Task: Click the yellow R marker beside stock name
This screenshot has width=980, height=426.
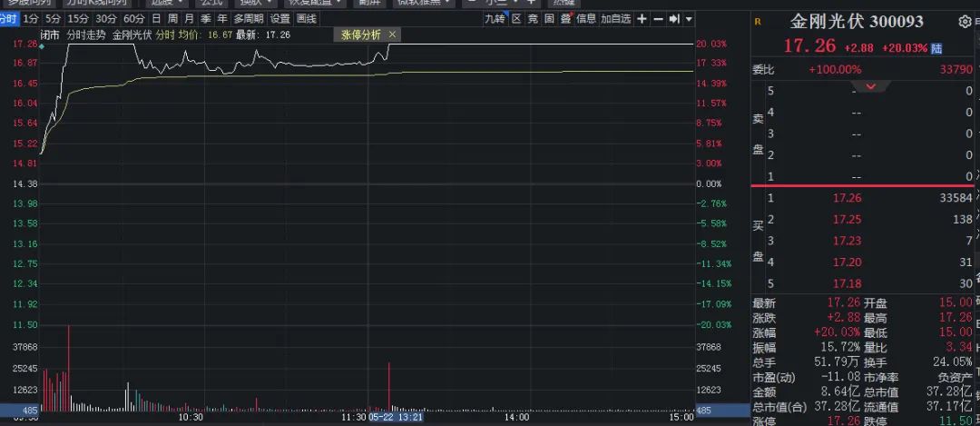Action: tap(758, 21)
